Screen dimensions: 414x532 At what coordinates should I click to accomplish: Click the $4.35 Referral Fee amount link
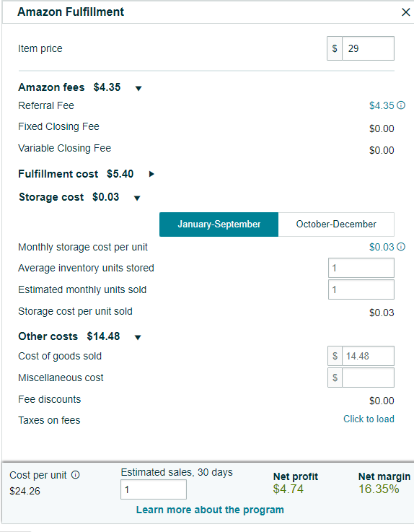pyautogui.click(x=382, y=105)
